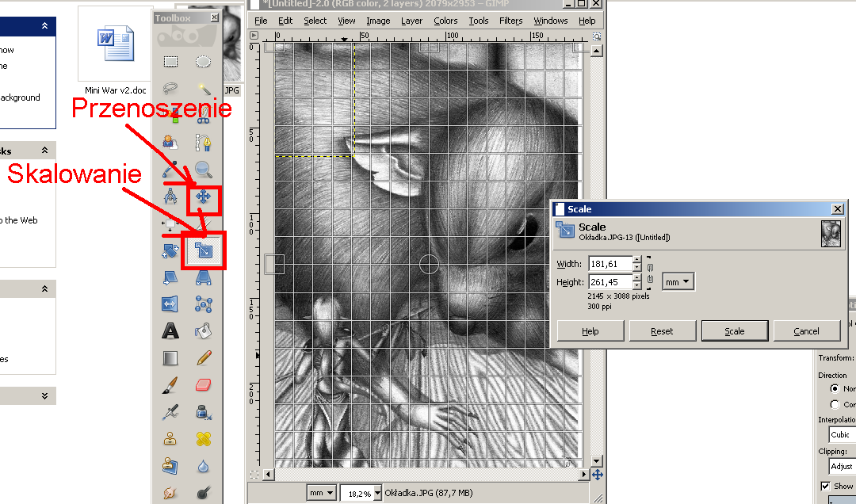This screenshot has height=504, width=856.
Task: Select the Paintbrush tool
Action: pos(170,385)
